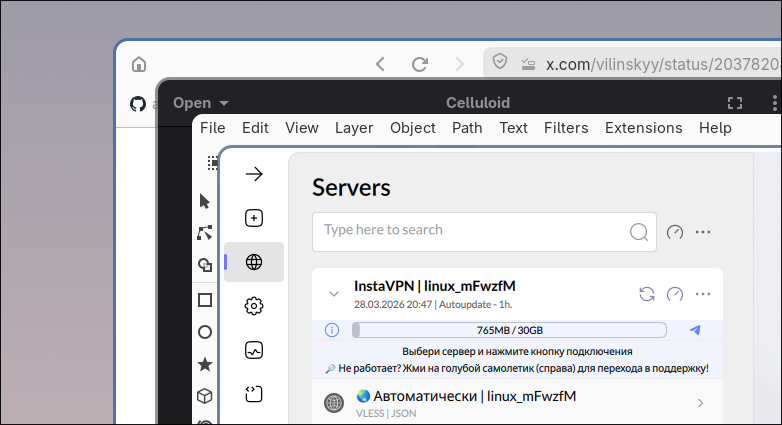
Task: Open the Celluloid Open dropdown
Action: coord(200,103)
